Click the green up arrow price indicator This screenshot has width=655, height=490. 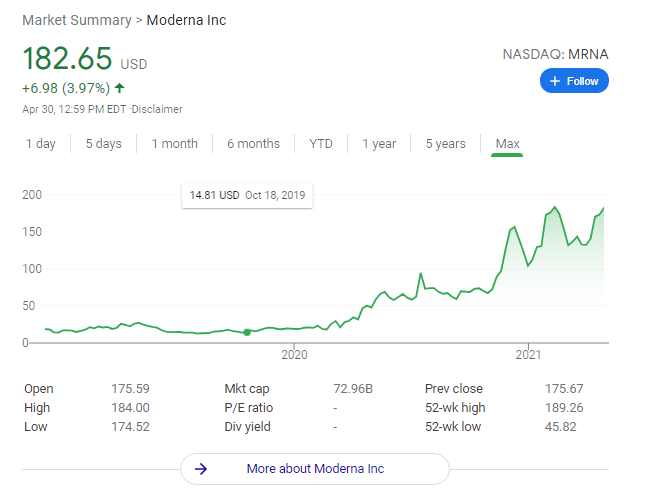tap(120, 90)
